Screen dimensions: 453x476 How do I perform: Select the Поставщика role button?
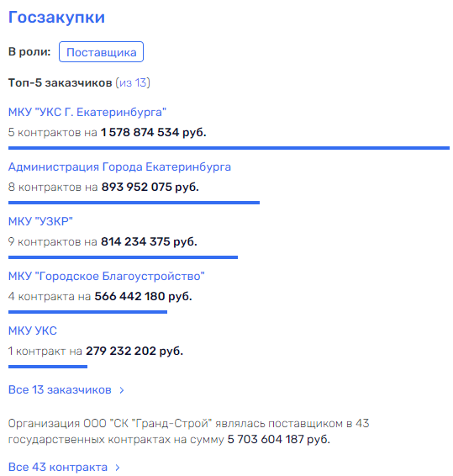[101, 52]
